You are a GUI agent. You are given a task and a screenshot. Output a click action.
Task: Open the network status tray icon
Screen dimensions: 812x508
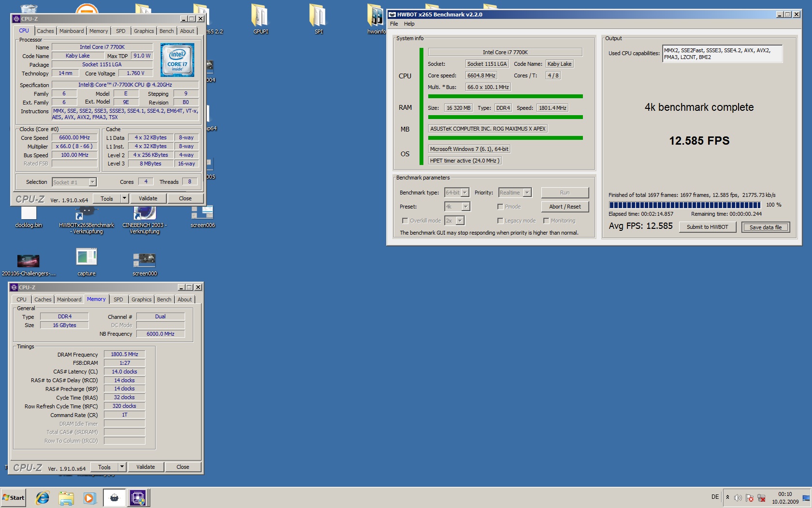(x=761, y=498)
